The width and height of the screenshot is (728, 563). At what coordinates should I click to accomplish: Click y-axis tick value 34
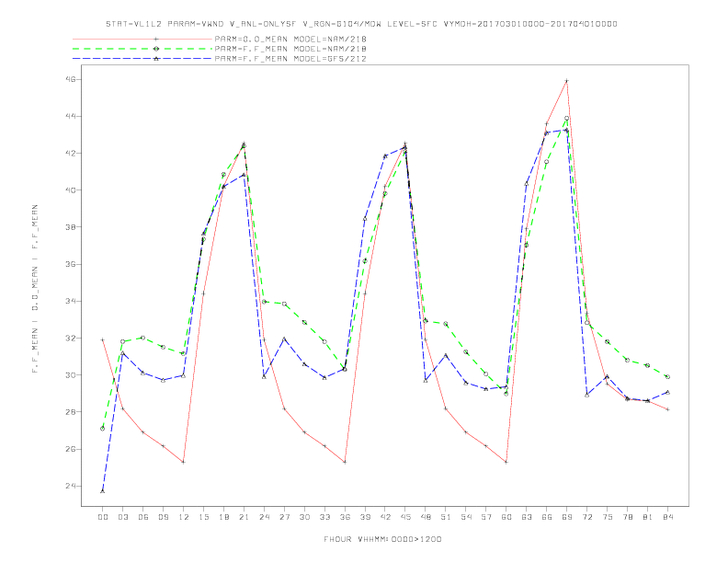pyautogui.click(x=71, y=301)
